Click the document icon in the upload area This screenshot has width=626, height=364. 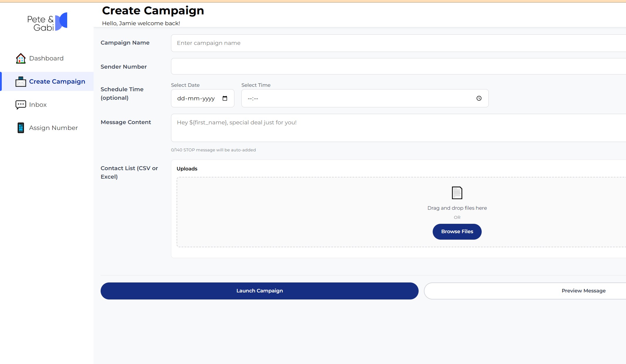tap(457, 193)
